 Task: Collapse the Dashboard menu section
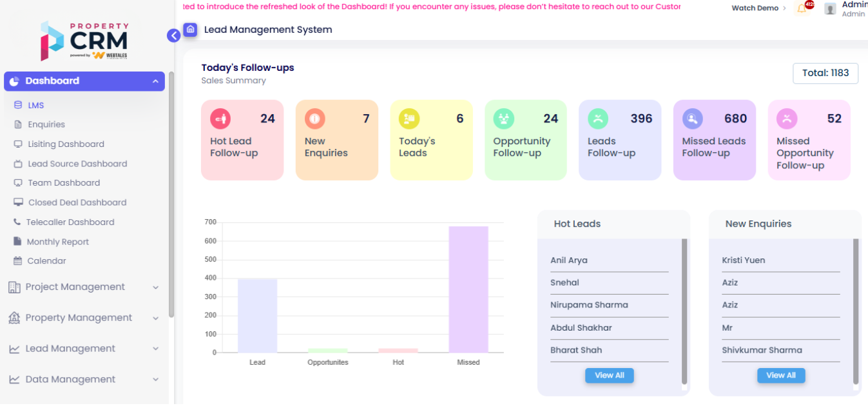pyautogui.click(x=155, y=81)
